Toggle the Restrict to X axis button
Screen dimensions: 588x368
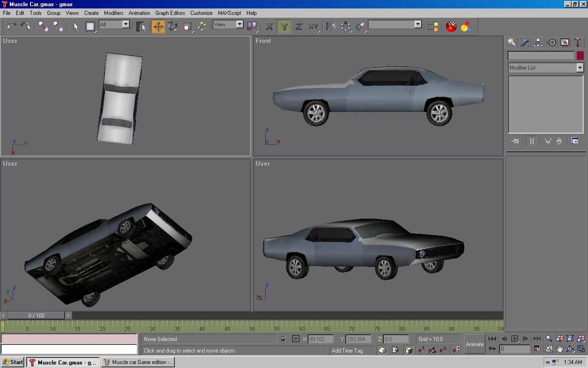click(x=269, y=26)
